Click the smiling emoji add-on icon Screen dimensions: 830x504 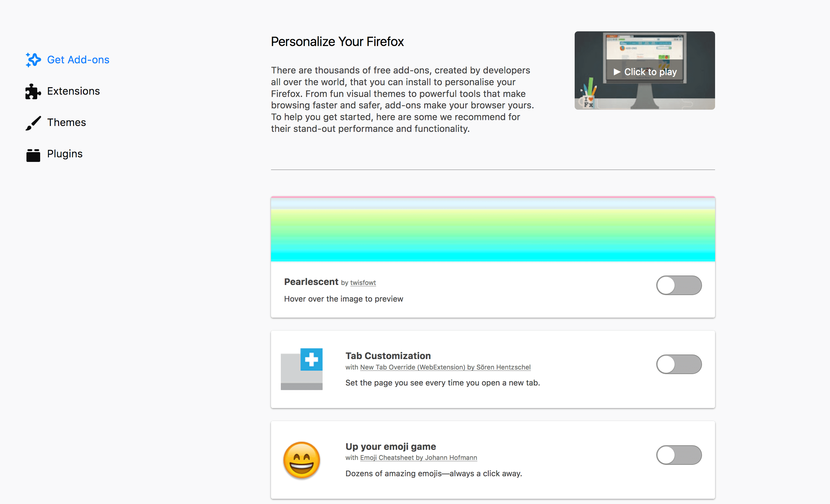301,460
